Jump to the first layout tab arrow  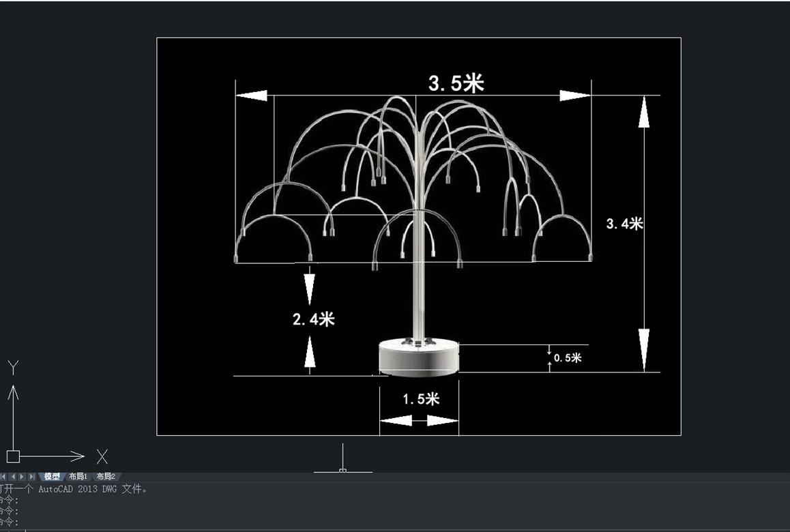[3, 477]
